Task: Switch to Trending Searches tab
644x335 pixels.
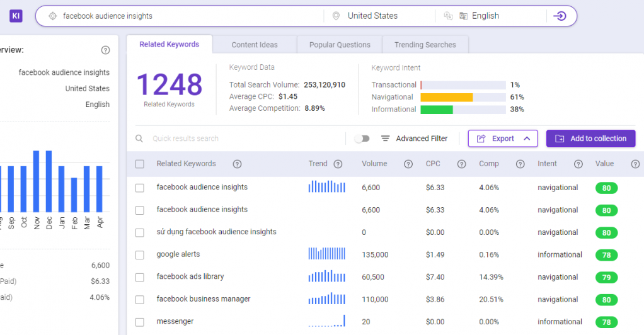Action: tap(425, 45)
